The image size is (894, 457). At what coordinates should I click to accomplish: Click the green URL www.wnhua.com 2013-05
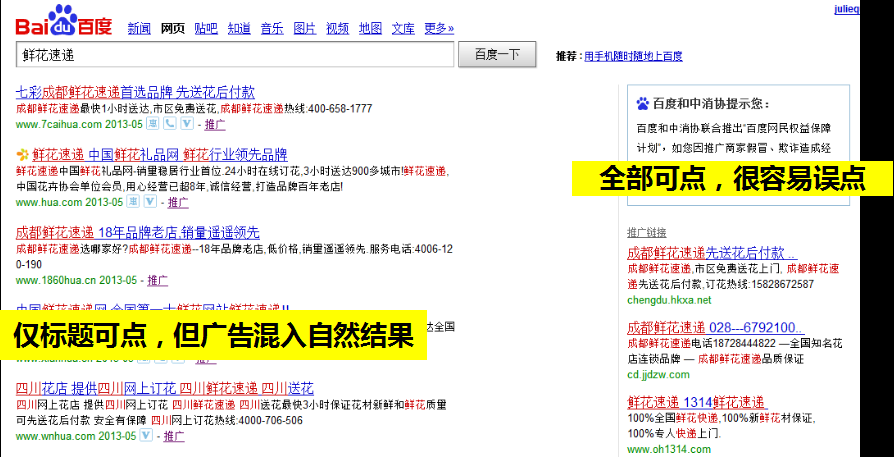click(76, 436)
